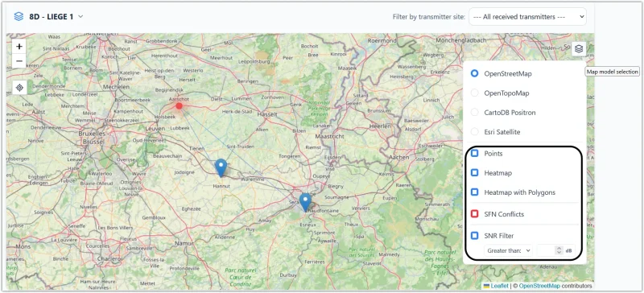Select the OpenTopoMap base layer
The height and width of the screenshot is (293, 644).
click(474, 93)
